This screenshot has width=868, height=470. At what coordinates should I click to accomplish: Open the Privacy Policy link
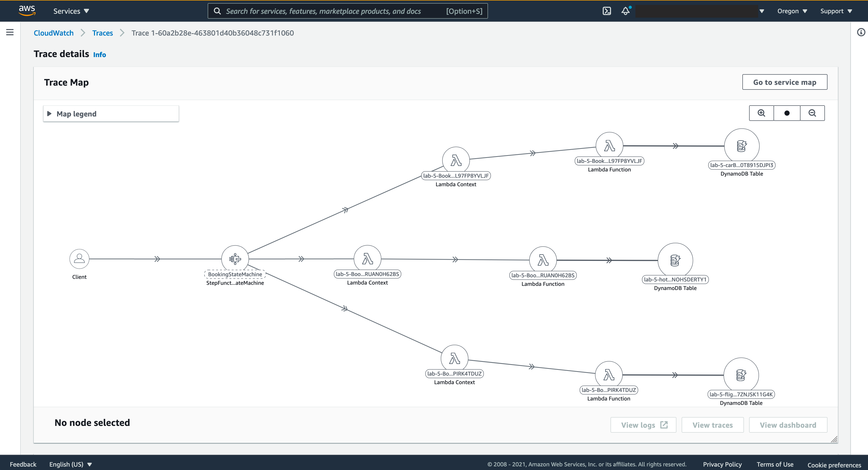pyautogui.click(x=722, y=464)
